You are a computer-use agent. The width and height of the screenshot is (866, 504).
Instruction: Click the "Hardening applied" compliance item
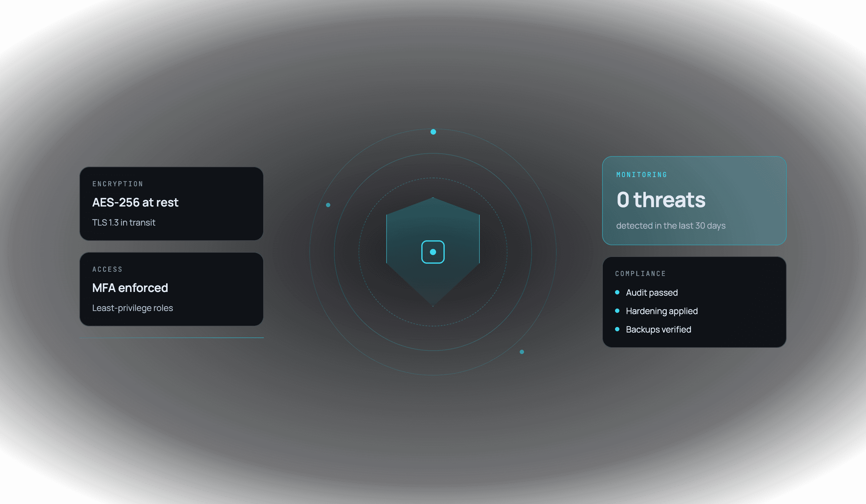tap(661, 311)
